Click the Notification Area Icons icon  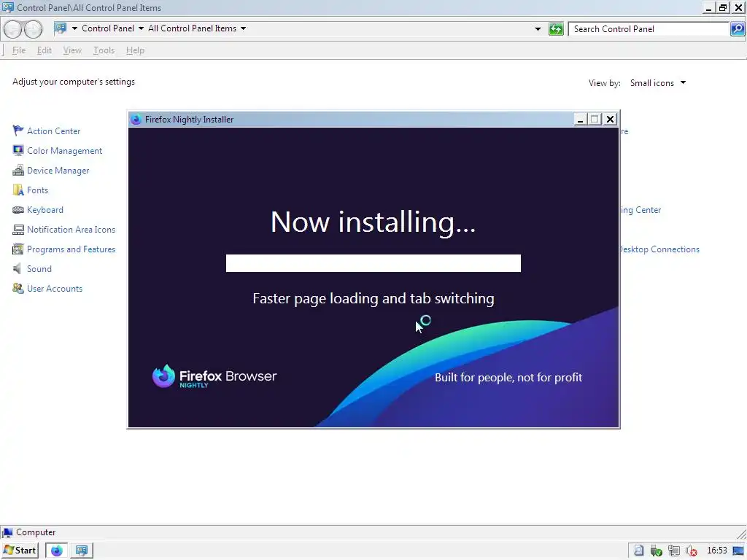click(x=18, y=230)
